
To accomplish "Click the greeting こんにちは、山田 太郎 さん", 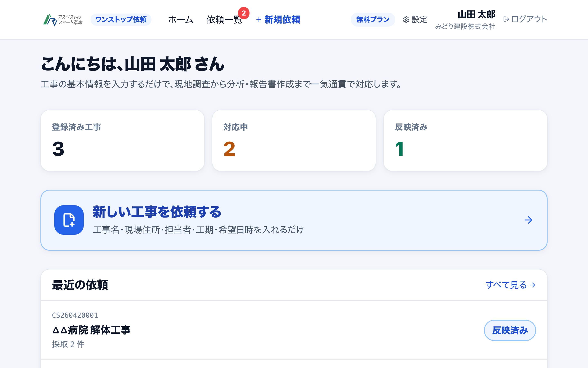I will (133, 64).
